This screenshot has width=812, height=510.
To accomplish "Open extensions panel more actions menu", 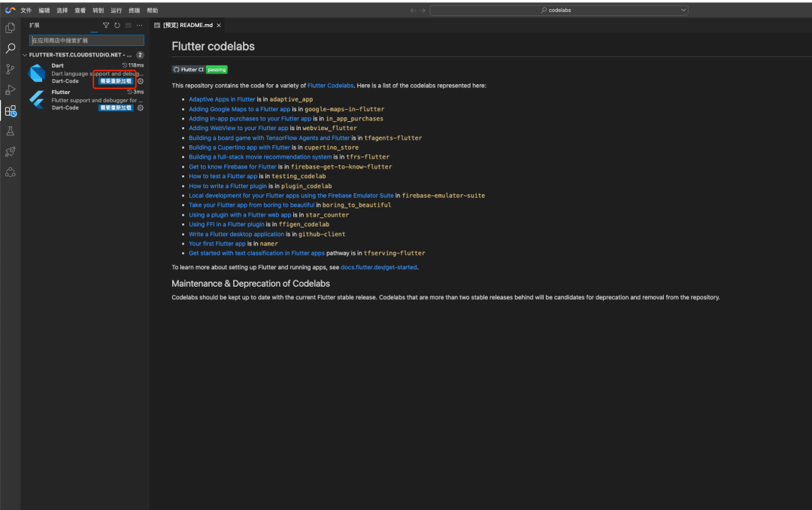I will pos(139,26).
